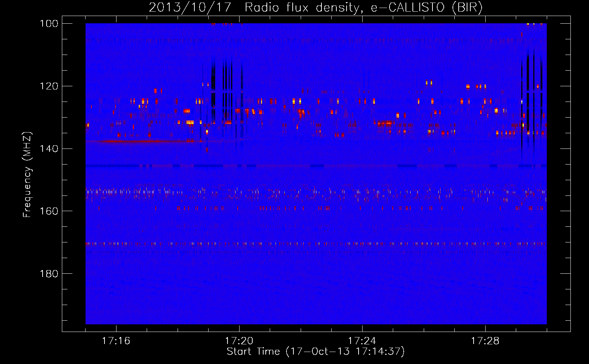Click the 160 frequency tick label
This screenshot has width=589, height=364.
49,211
